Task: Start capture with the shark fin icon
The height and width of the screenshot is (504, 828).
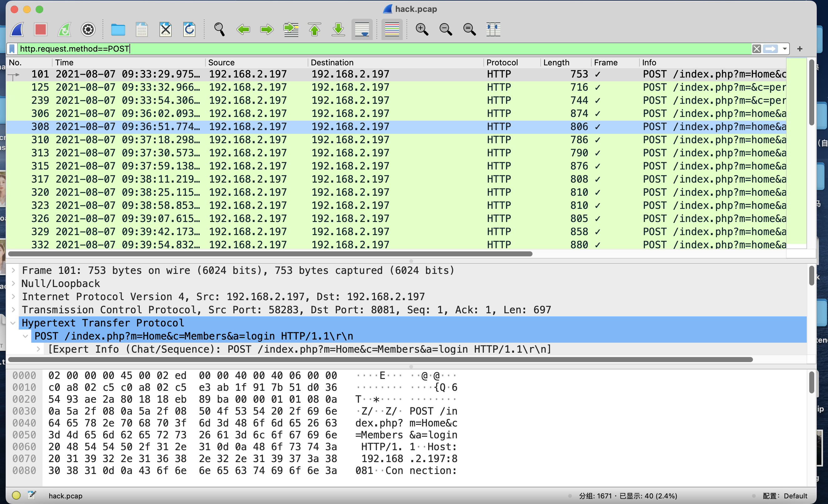Action: tap(17, 30)
